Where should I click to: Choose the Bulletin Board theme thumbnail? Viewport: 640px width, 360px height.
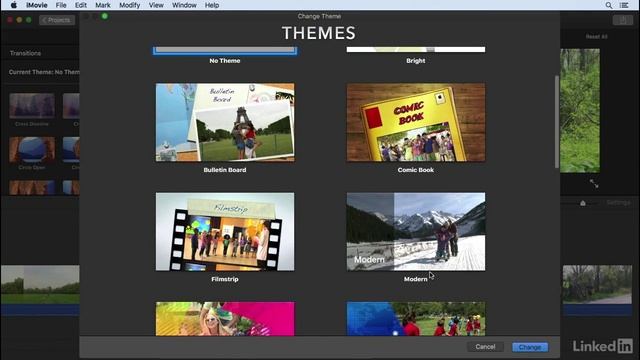coord(225,122)
